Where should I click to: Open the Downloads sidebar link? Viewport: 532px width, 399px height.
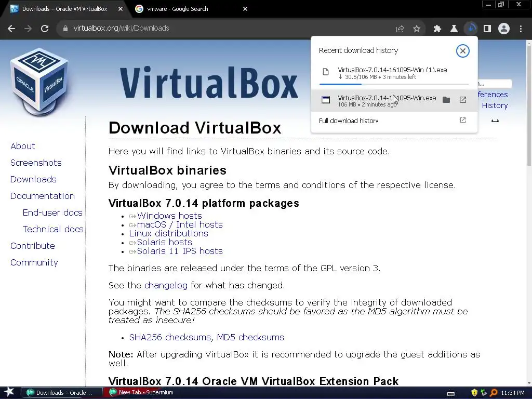tap(33, 179)
